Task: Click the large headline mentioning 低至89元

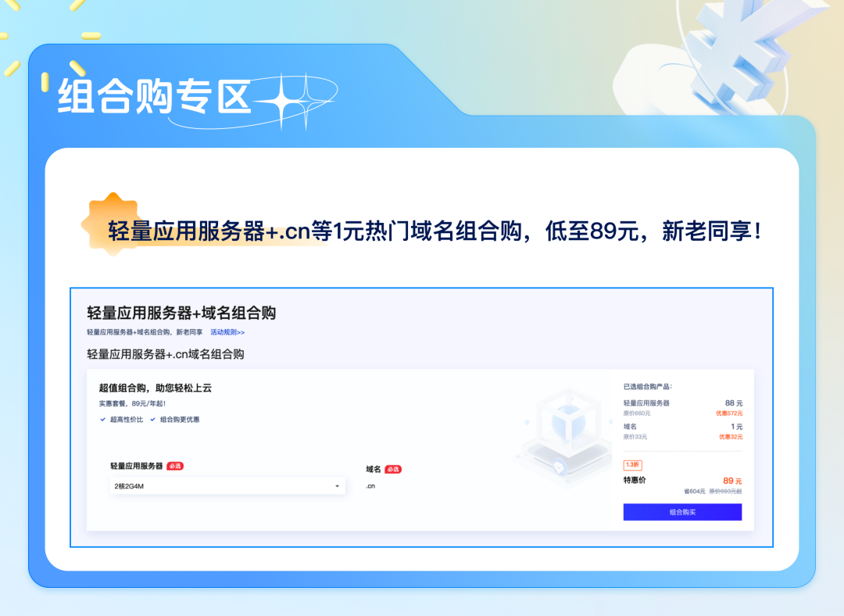Action: click(435, 231)
